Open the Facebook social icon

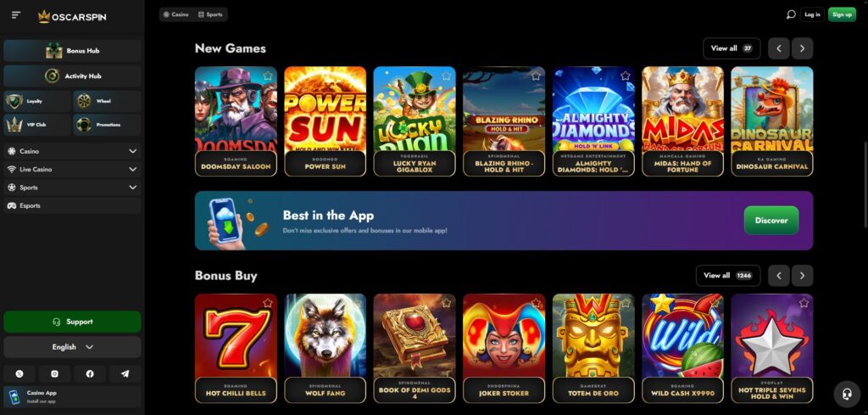[90, 374]
